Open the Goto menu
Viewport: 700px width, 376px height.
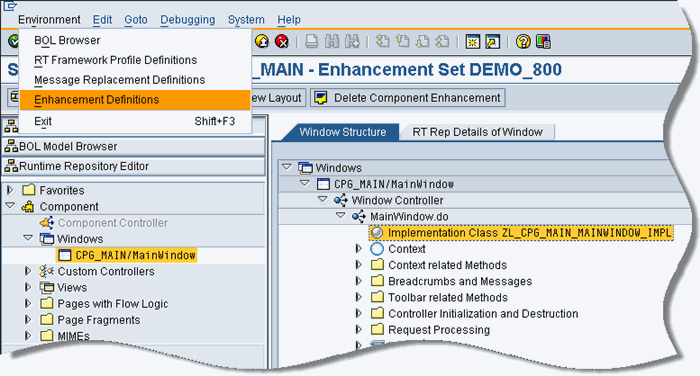tap(136, 20)
